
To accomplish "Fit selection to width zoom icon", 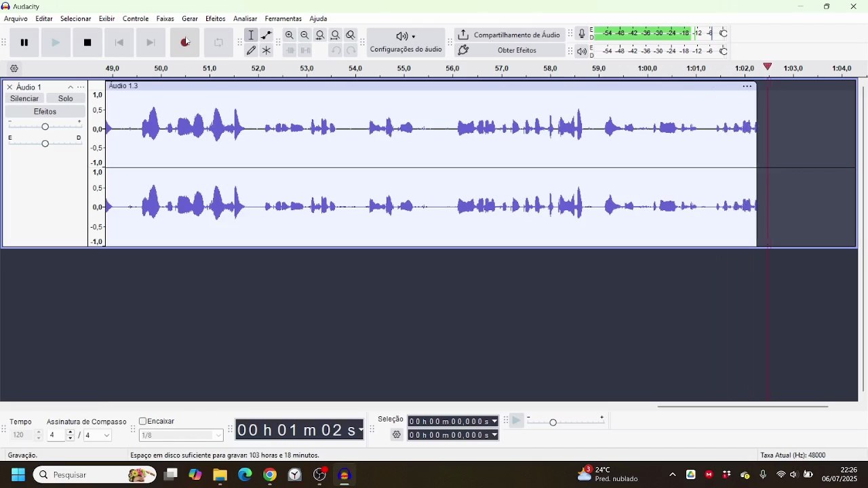I will tap(320, 35).
